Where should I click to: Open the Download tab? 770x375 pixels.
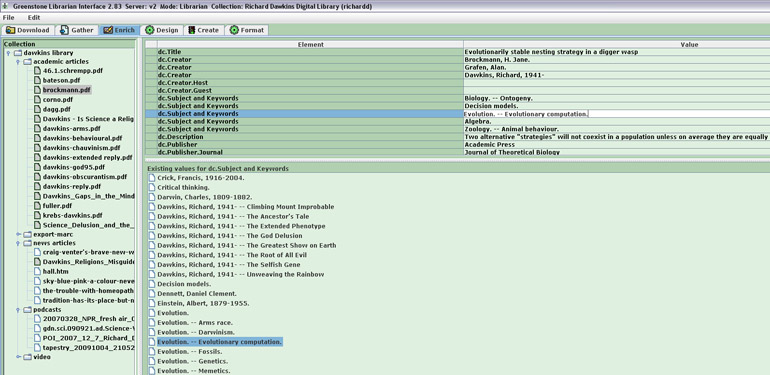[x=28, y=30]
